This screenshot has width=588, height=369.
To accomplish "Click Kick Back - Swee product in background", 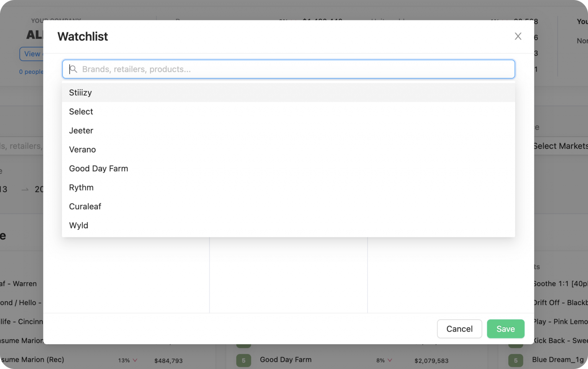I will tap(561, 341).
